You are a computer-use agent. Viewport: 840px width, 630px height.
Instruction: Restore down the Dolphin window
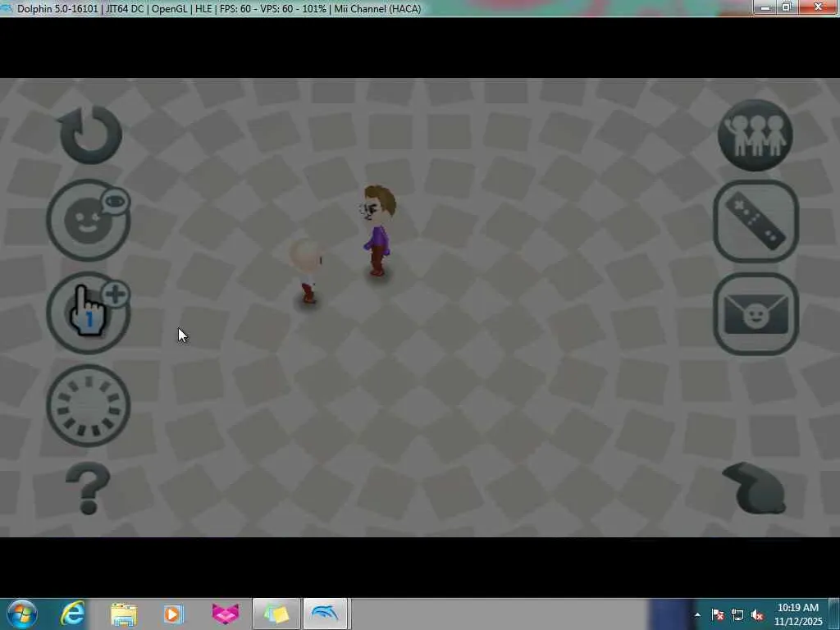point(787,7)
